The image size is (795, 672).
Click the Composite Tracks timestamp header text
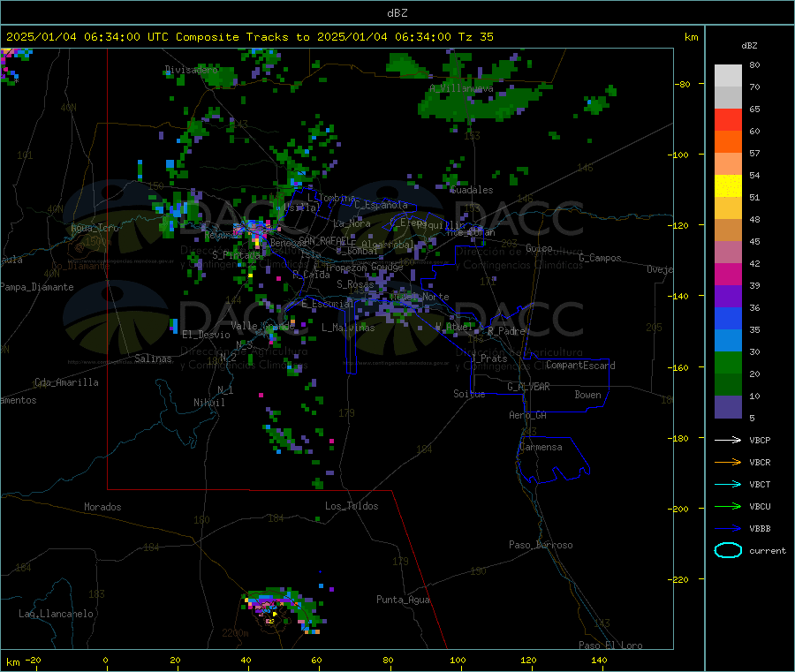coord(249,37)
